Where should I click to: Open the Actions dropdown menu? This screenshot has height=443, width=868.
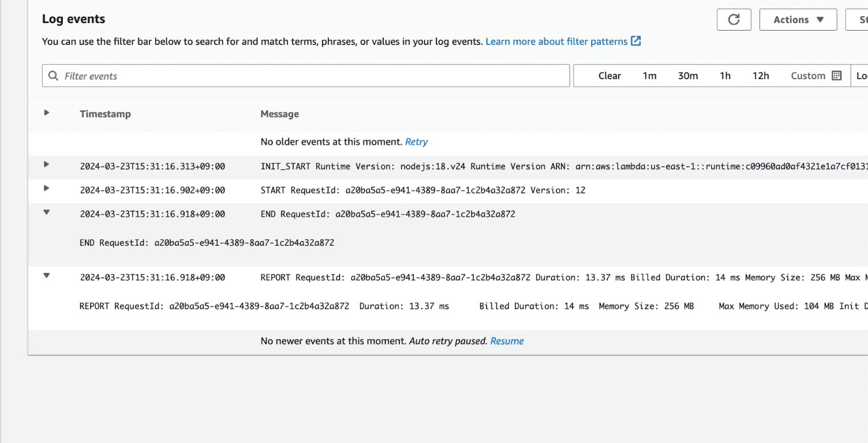point(798,20)
